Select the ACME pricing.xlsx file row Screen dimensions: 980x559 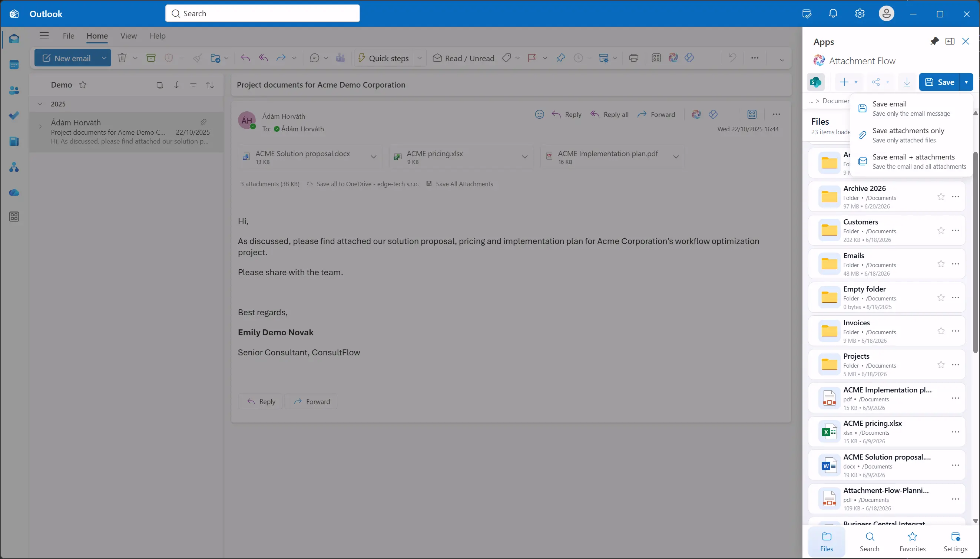(x=887, y=431)
